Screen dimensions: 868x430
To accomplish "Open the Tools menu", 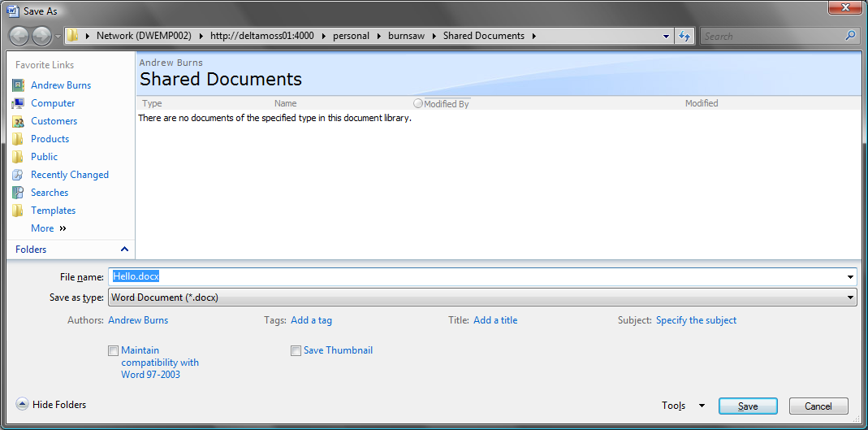I will click(682, 406).
